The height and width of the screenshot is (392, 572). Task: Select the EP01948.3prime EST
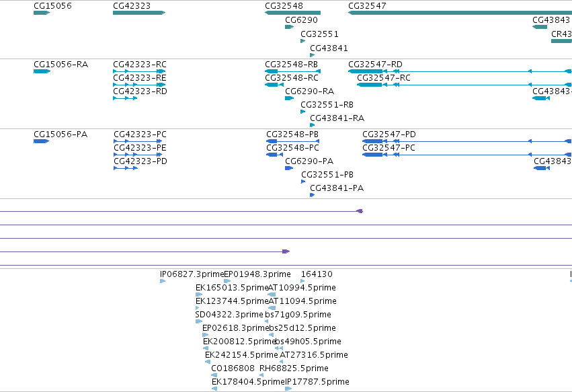(x=227, y=281)
